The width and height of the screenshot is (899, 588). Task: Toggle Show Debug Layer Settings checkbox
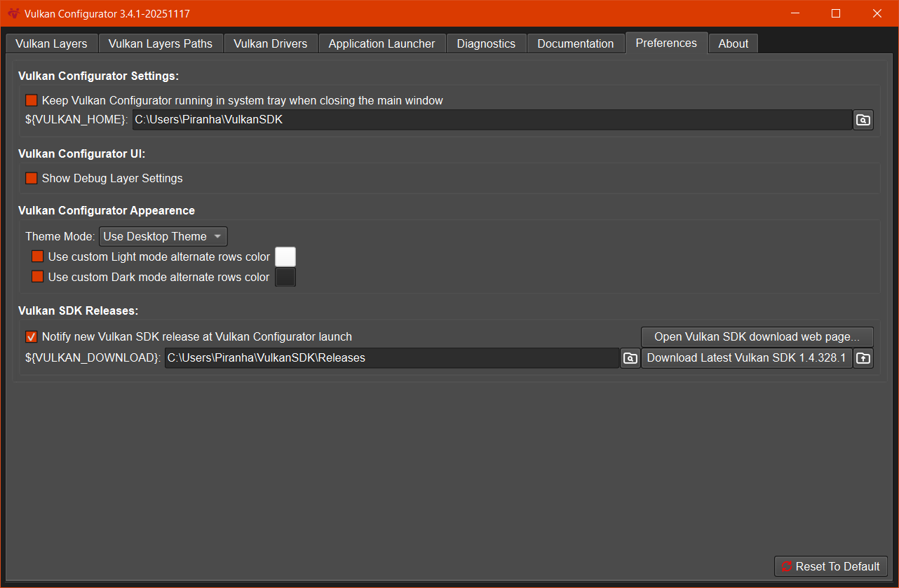[x=32, y=178]
